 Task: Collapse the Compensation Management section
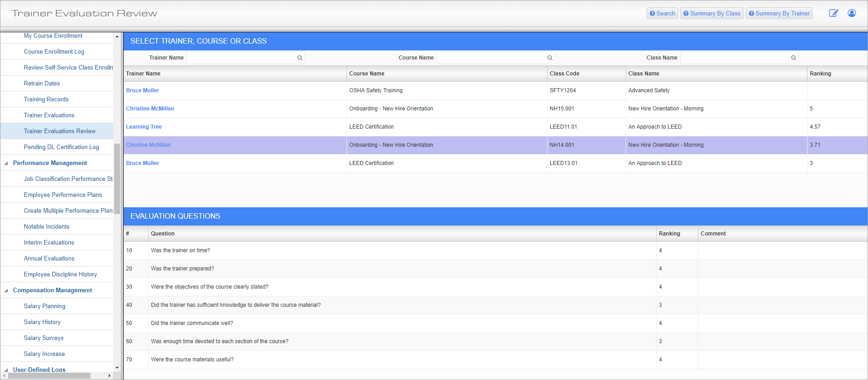[x=6, y=290]
